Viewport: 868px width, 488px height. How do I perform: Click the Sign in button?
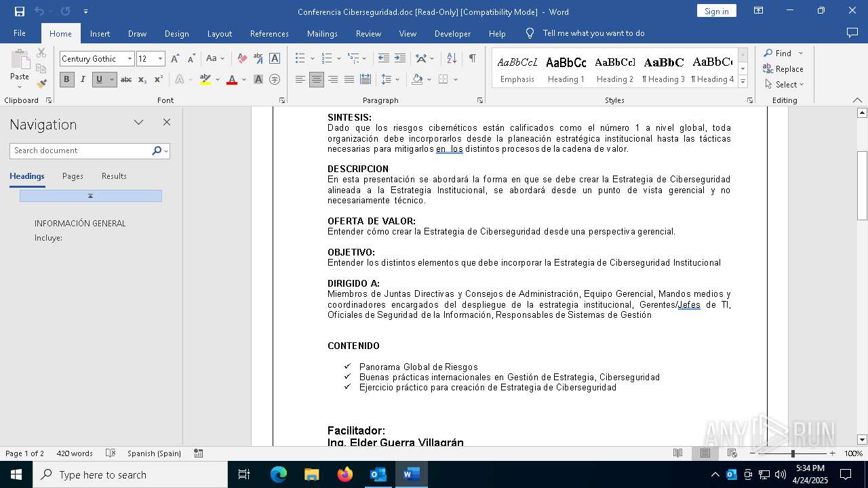click(x=716, y=12)
